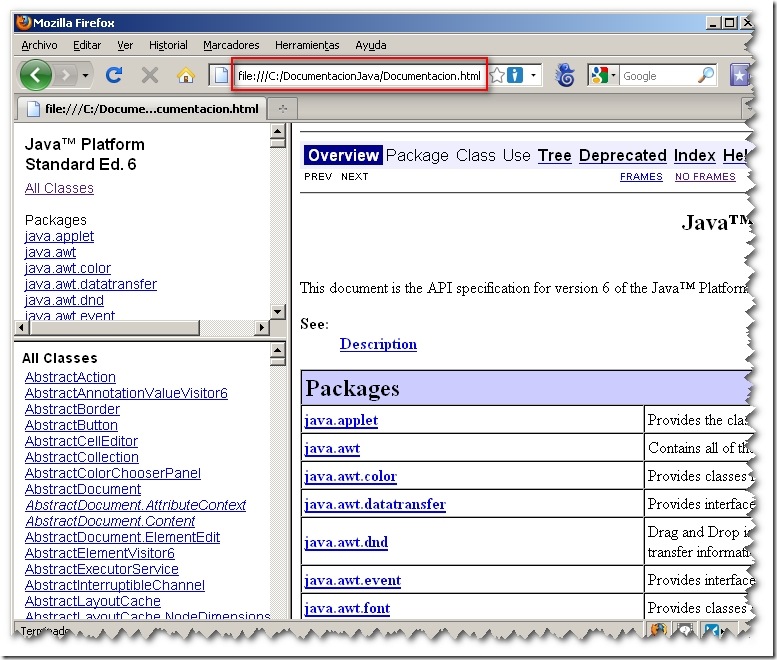The width and height of the screenshot is (777, 660).
Task: Click in the Google search field
Action: (x=658, y=76)
